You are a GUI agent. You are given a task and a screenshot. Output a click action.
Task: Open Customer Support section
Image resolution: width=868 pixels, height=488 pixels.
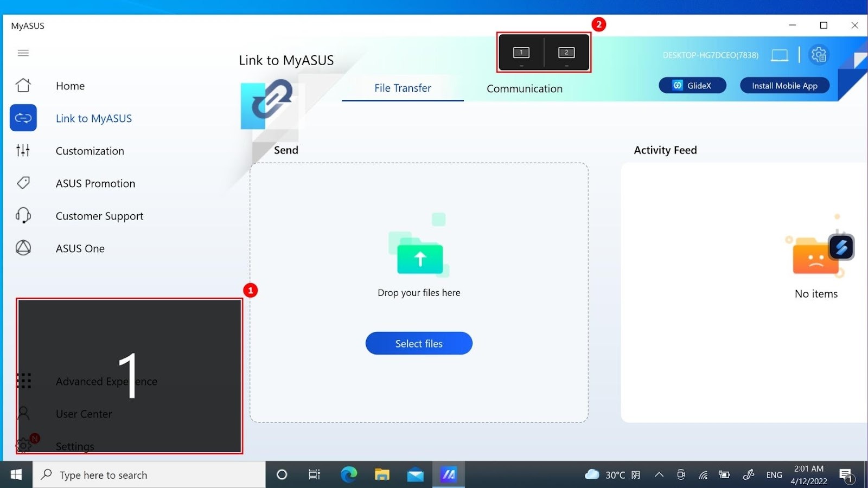coord(100,216)
